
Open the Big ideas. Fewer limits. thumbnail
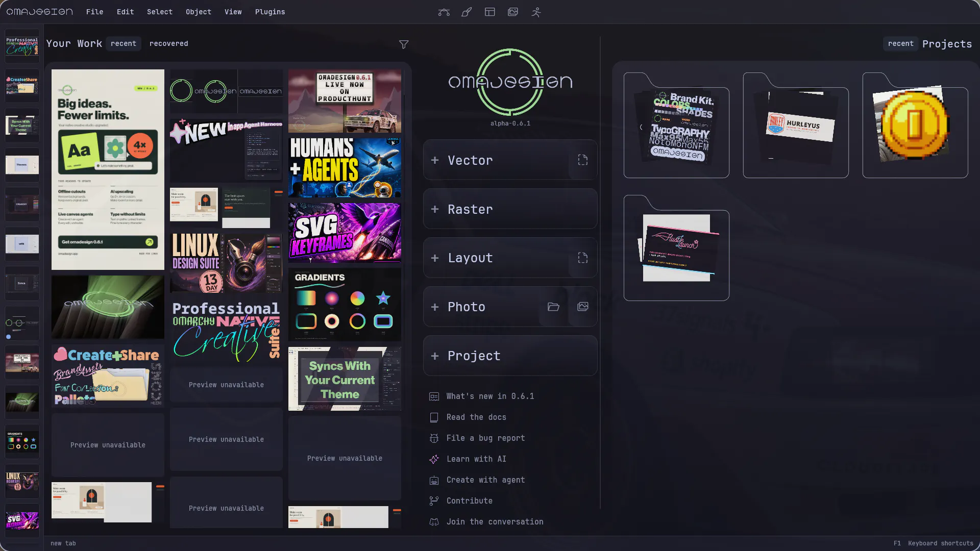(108, 169)
